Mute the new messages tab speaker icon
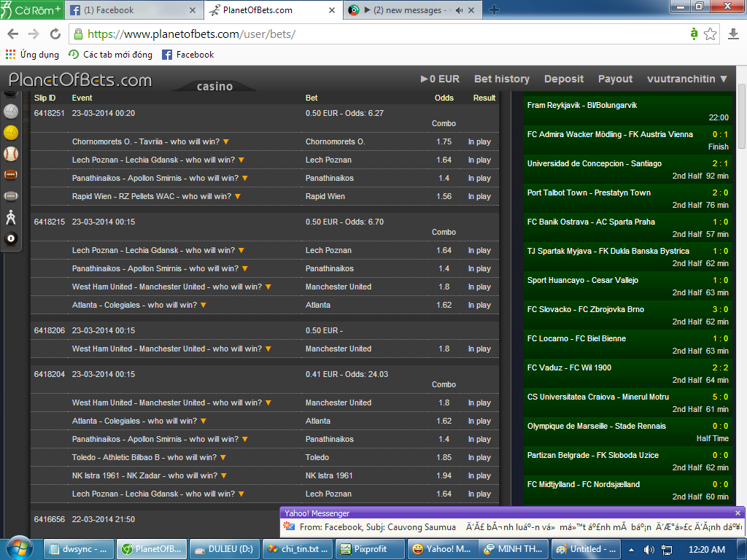The height and width of the screenshot is (560, 747). click(459, 10)
